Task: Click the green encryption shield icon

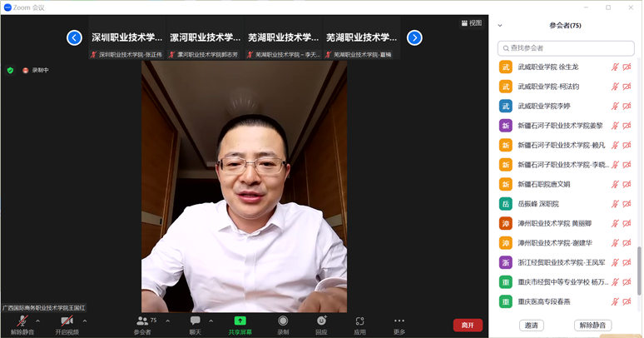Action: (10, 71)
